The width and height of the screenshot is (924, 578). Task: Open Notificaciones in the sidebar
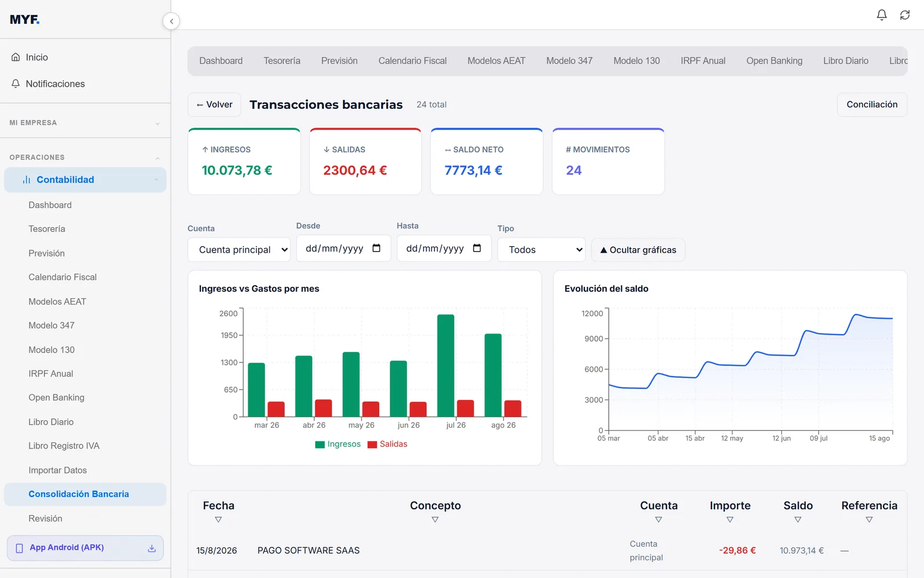coord(85,84)
